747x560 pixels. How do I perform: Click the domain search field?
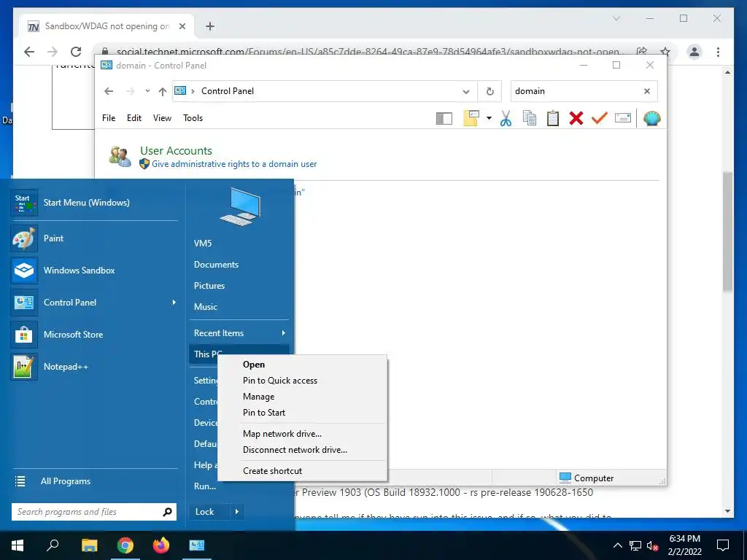(575, 91)
